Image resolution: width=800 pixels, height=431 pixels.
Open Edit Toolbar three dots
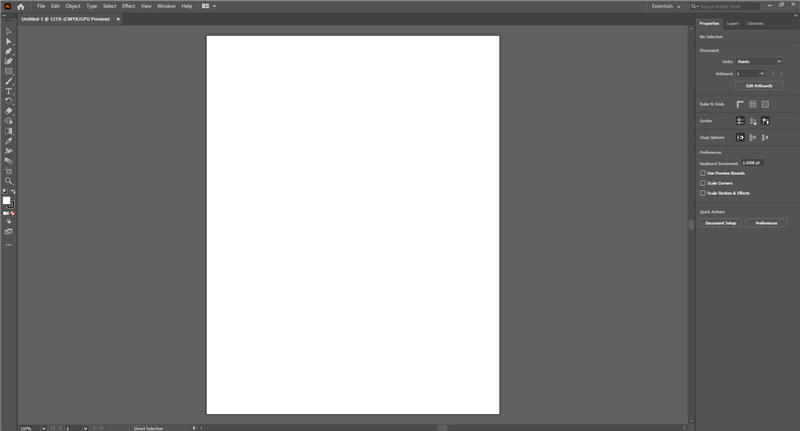coord(9,245)
